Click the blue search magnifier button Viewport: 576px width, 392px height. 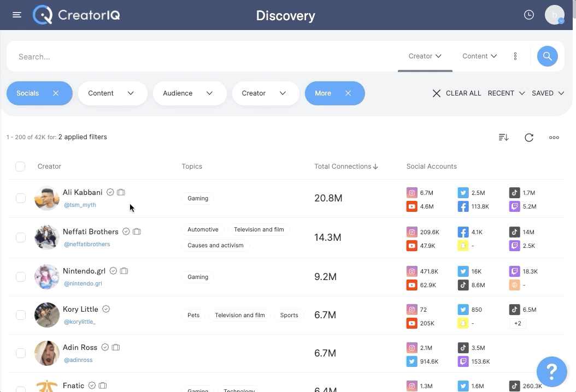tap(548, 56)
